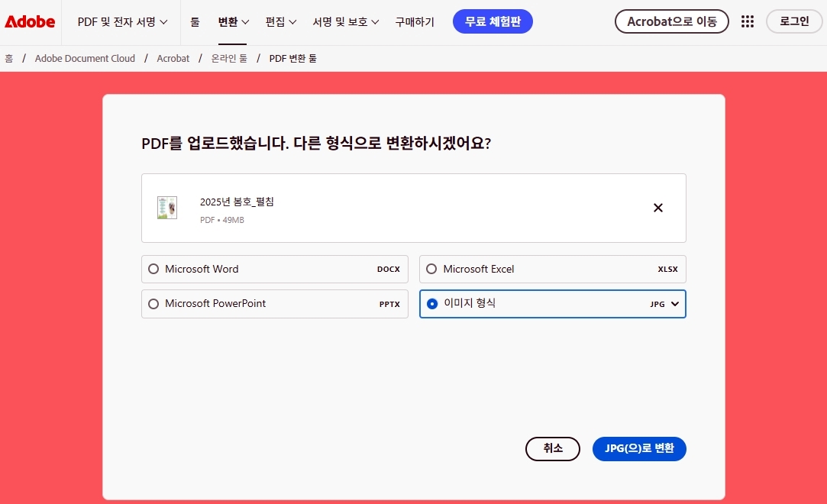The width and height of the screenshot is (827, 504).
Task: Click JPG(으)로 변환 button
Action: [x=639, y=449]
